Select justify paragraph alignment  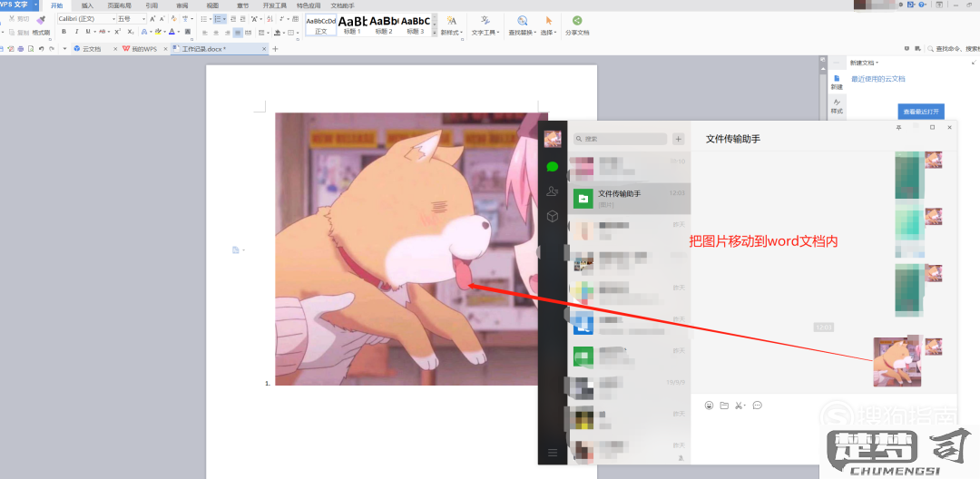(x=238, y=33)
